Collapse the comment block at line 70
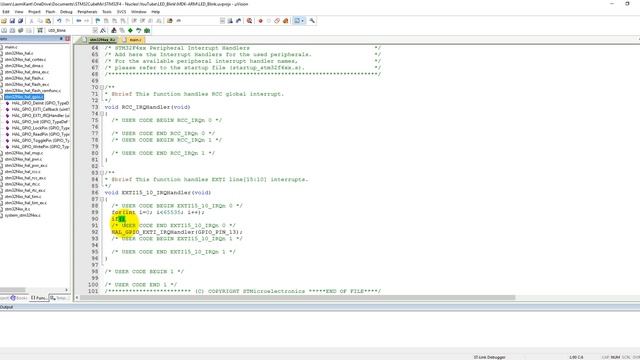Viewport: 640px width, 360px height. (x=102, y=87)
